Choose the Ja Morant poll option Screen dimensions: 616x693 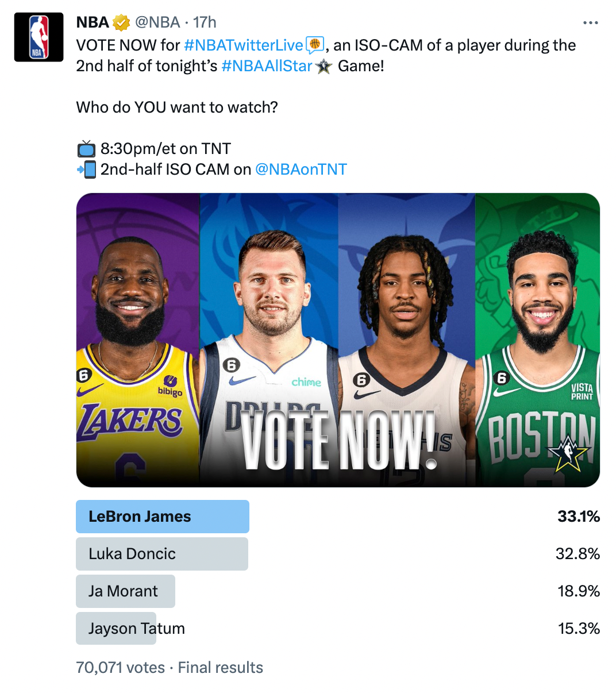tap(125, 591)
